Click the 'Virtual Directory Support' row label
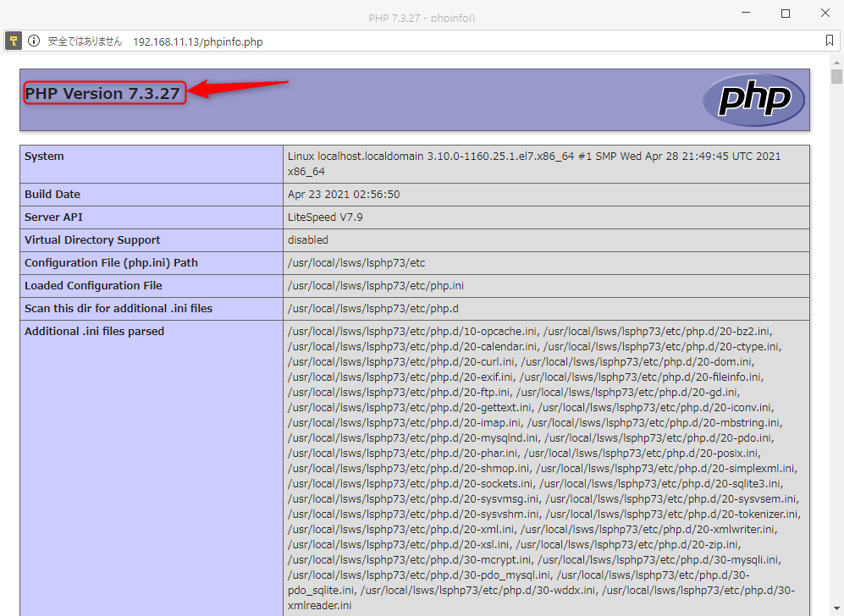This screenshot has height=616, width=844. click(x=92, y=240)
